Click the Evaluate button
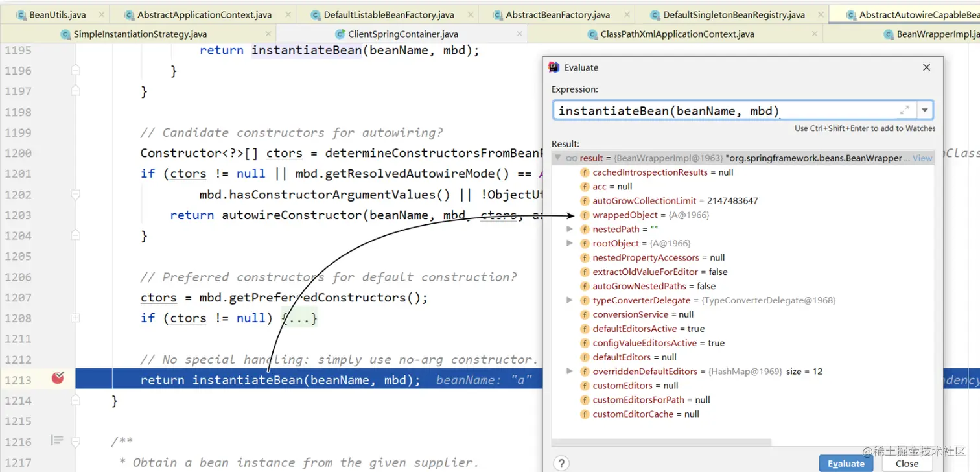 click(x=846, y=464)
